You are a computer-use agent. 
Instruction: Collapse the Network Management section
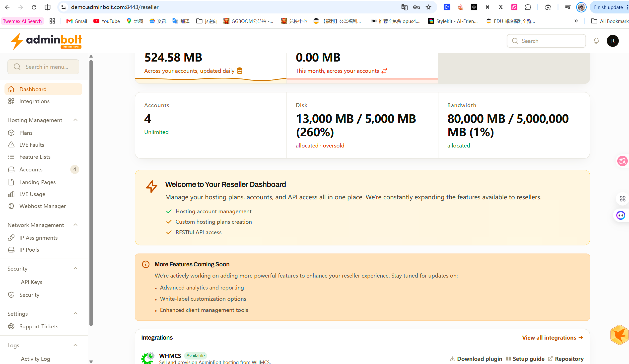coord(75,225)
